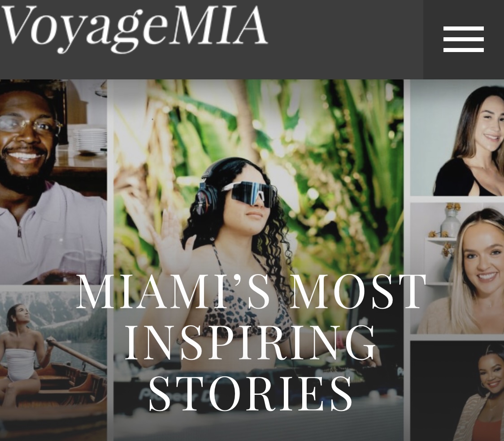The image size is (504, 441).
Task: Click the empty dark header bar area
Action: pyautogui.click(x=346, y=39)
